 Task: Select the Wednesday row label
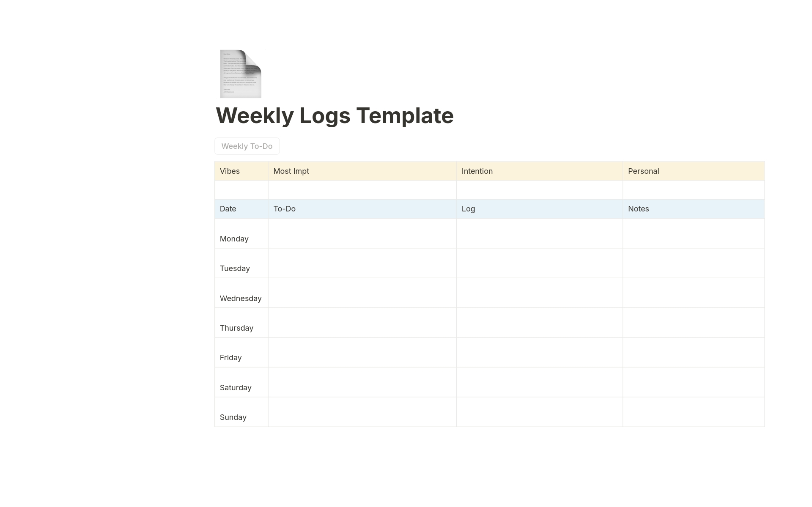pos(241,298)
